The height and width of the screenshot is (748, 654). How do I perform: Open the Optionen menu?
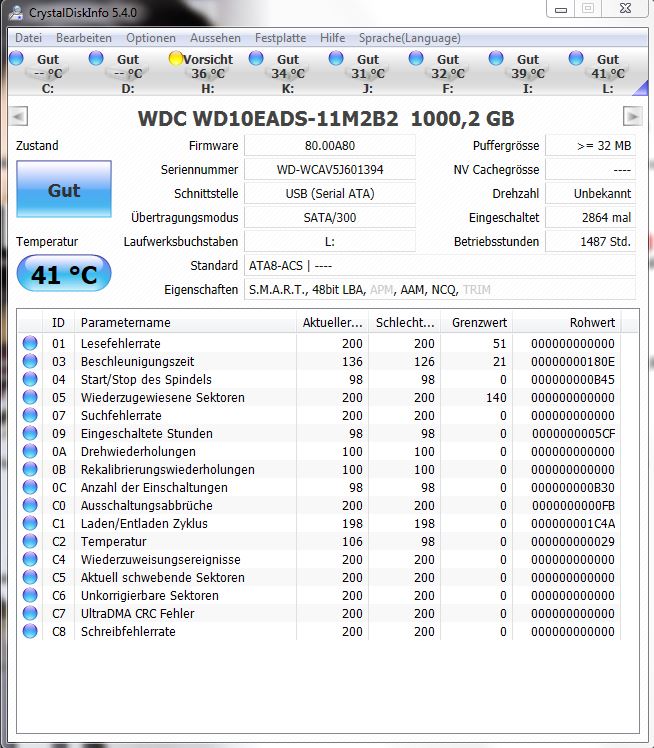[x=151, y=38]
